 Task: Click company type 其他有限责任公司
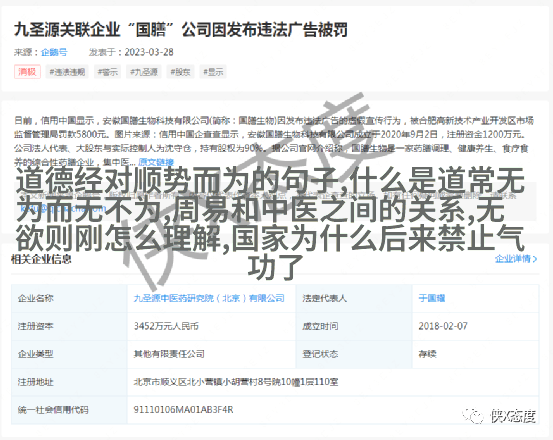pyautogui.click(x=169, y=354)
